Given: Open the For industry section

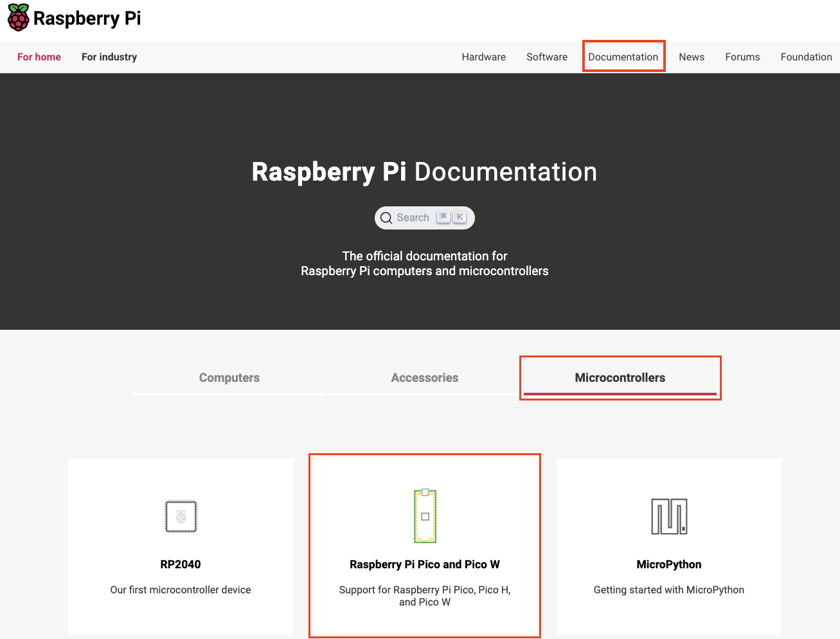Looking at the screenshot, I should (109, 57).
